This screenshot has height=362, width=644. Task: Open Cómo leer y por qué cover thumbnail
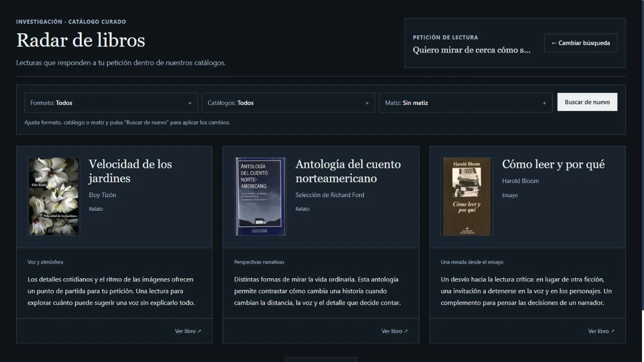coord(467,196)
